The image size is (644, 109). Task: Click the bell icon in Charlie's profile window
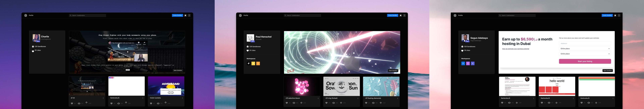[185, 15]
